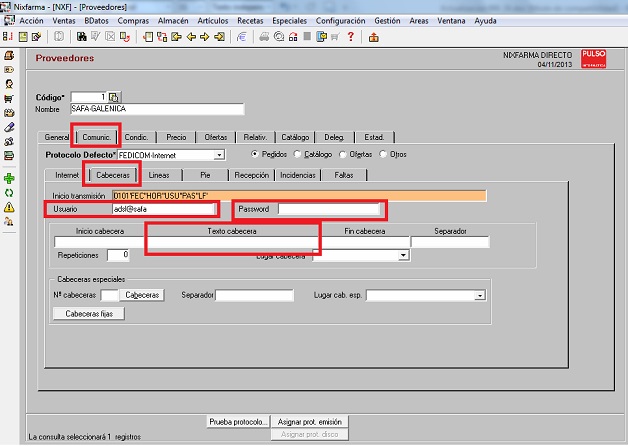
Task: Click the Fin cabecera input field
Action: tap(364, 242)
